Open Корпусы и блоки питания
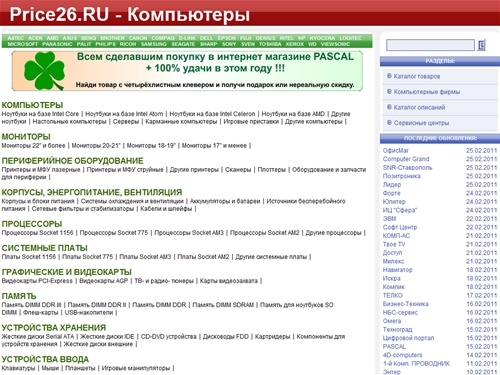Viewport: 500px width, 375px height. (x=38, y=201)
